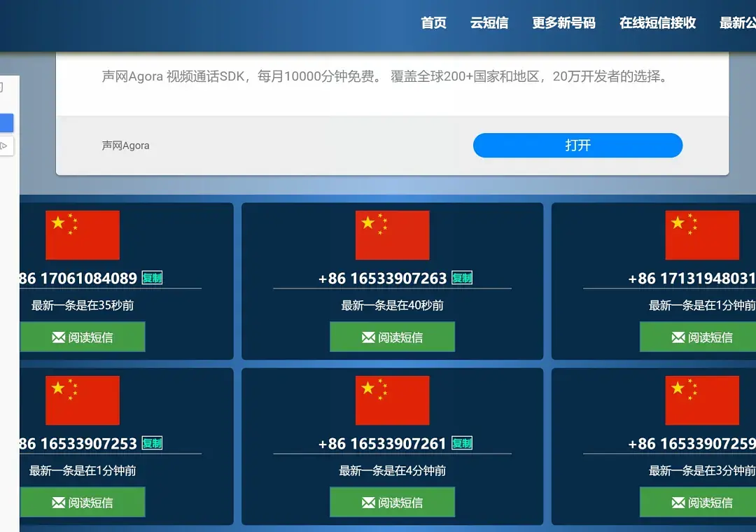Click the arrow button on the left sidebar
Viewport: 756px width, 532px height.
point(4,146)
